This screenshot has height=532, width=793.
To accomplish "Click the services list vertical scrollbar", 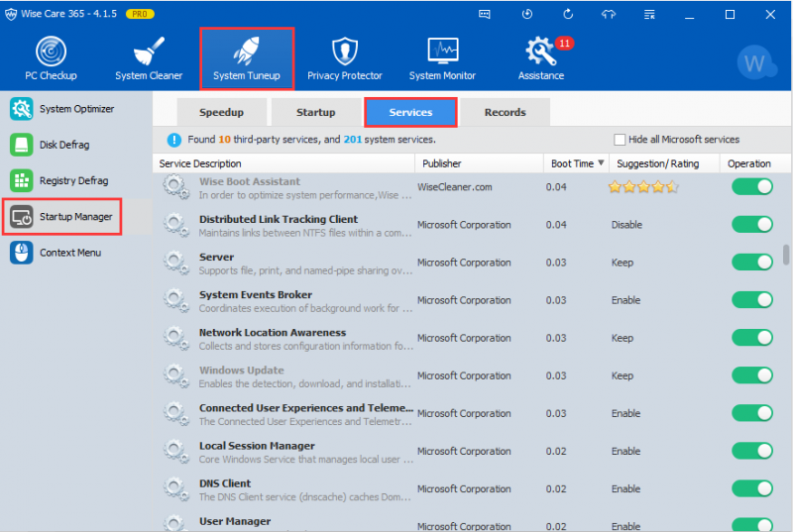I will coord(785,255).
